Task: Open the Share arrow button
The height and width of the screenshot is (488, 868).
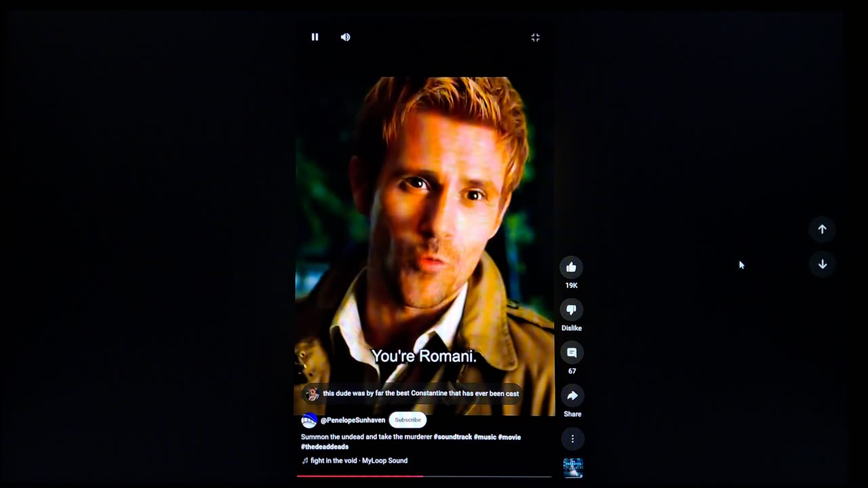Action: [x=572, y=396]
